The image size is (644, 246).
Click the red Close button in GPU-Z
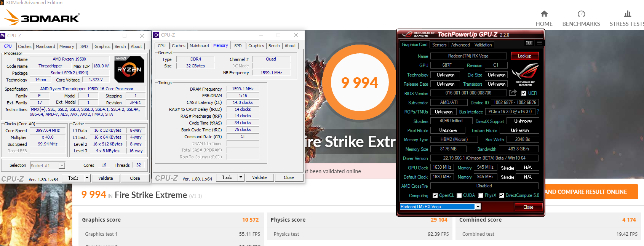click(528, 207)
